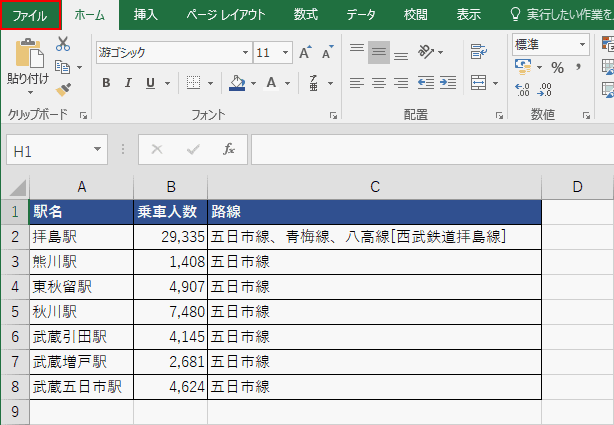Click the insert function fx icon
Viewport: 614px width, 425px height.
tap(229, 149)
